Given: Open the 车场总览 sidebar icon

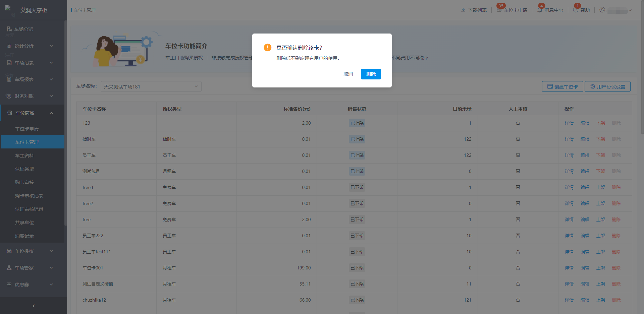Looking at the screenshot, I should 9,29.
